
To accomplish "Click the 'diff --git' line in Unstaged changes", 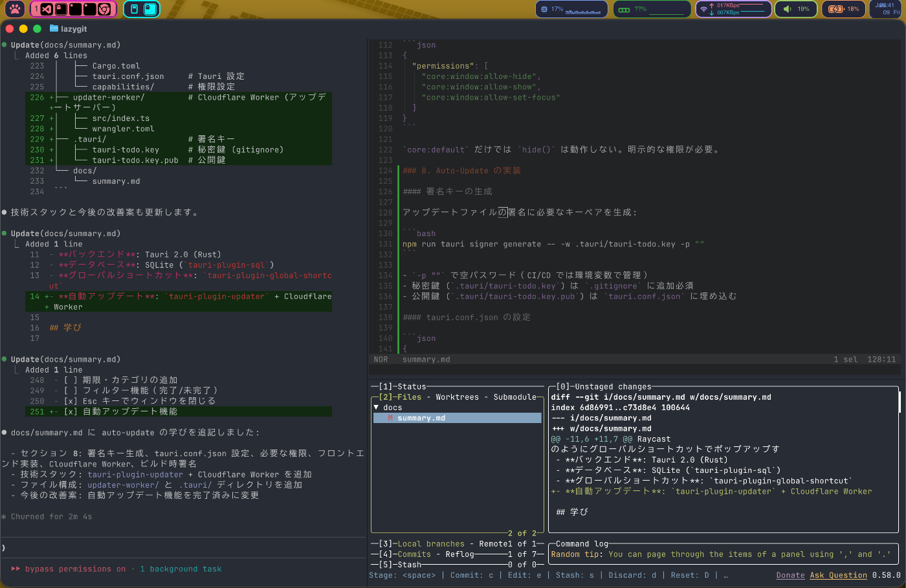I will point(661,397).
